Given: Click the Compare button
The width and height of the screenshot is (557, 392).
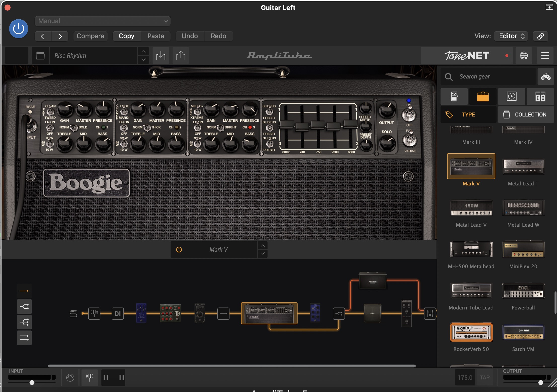Looking at the screenshot, I should coord(90,36).
